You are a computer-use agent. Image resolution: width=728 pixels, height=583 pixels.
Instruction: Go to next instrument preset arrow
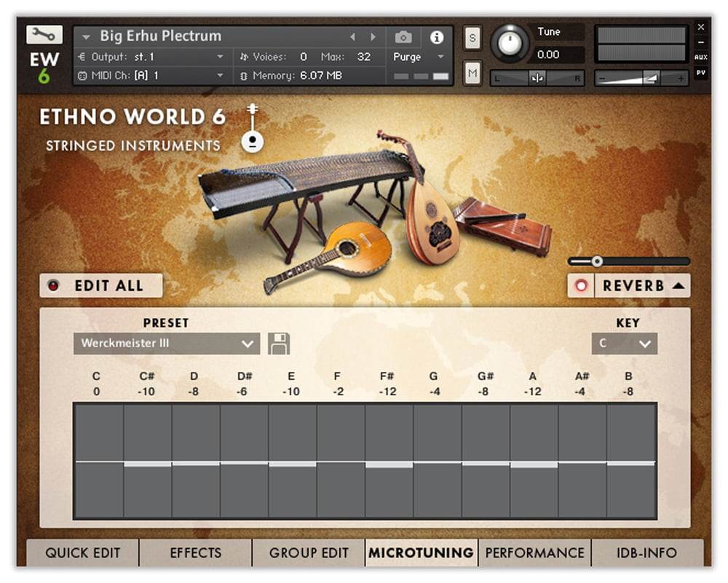point(373,36)
